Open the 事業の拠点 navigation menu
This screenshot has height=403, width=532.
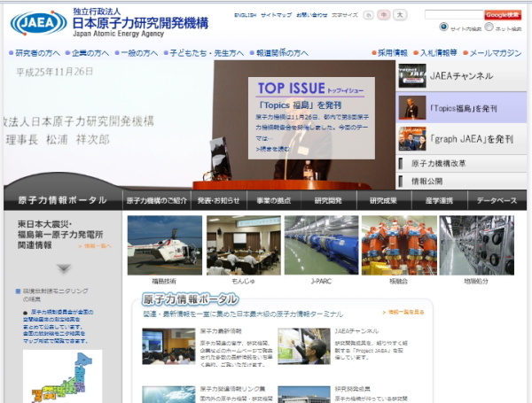275,201
